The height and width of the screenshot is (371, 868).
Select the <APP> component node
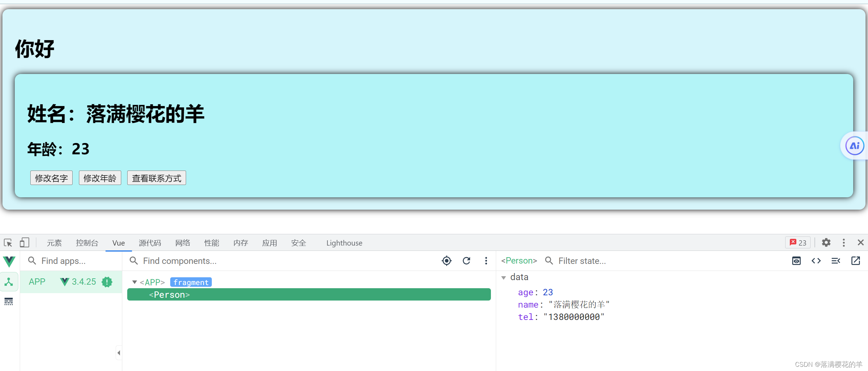152,282
